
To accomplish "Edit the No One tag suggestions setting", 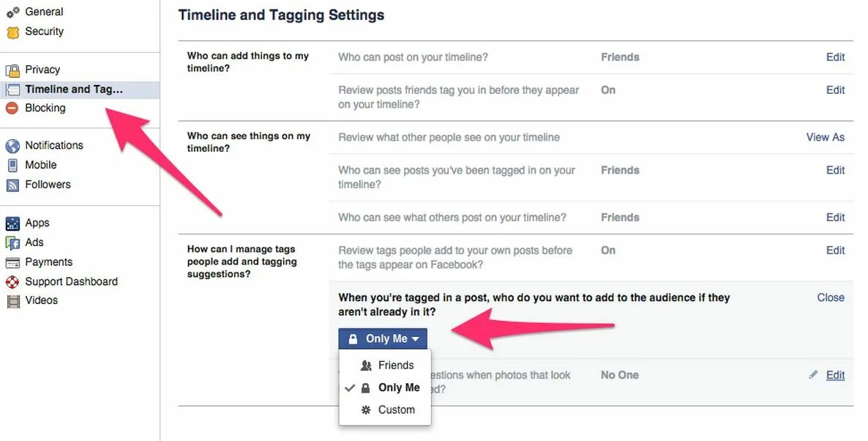I will click(835, 375).
